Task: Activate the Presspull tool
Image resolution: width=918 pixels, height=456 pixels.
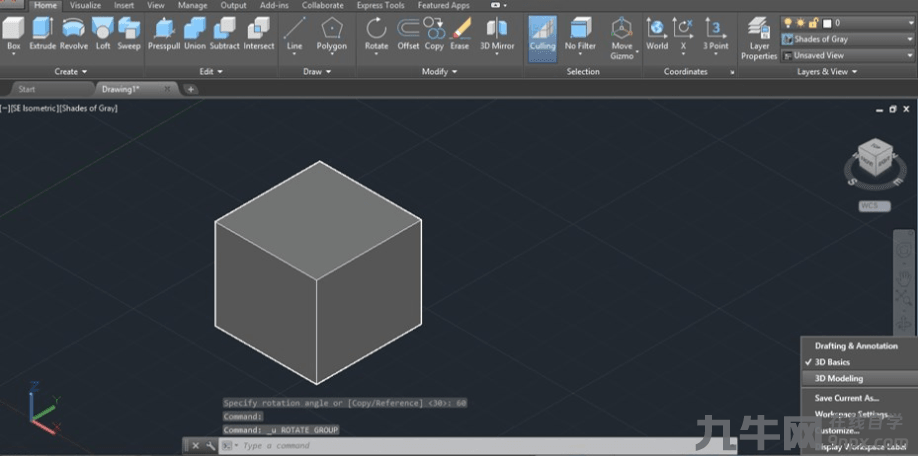Action: click(164, 33)
